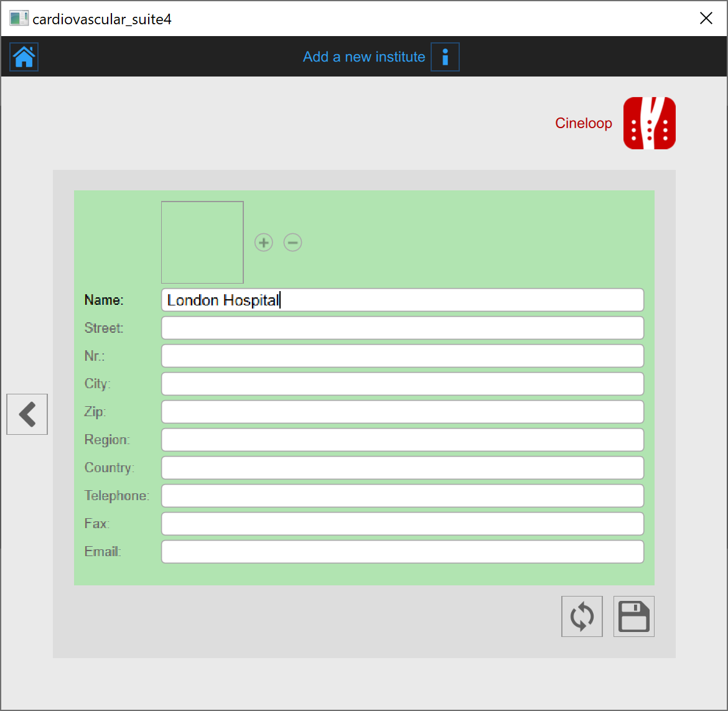Focus the Street input field
Screen dimensions: 728x711
pos(402,328)
